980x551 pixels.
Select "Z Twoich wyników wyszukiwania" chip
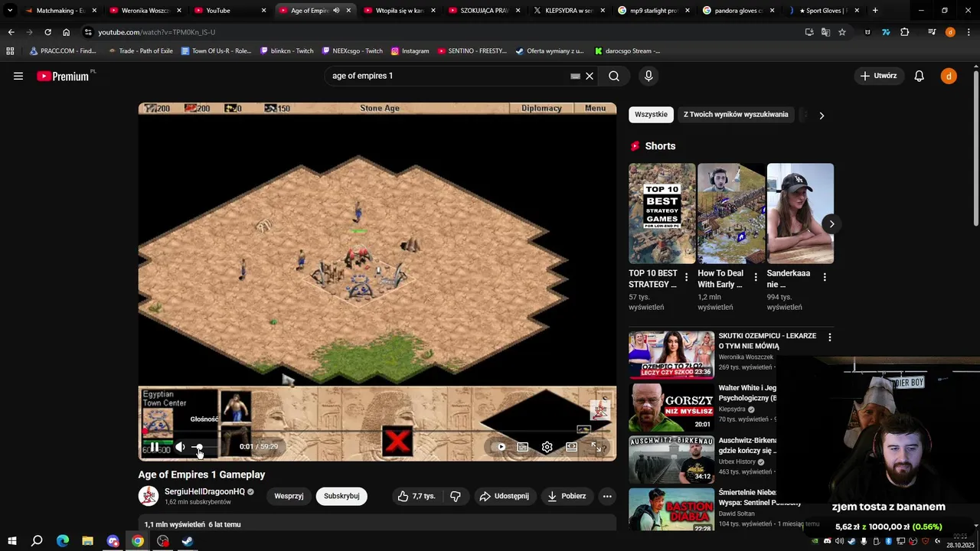point(736,115)
